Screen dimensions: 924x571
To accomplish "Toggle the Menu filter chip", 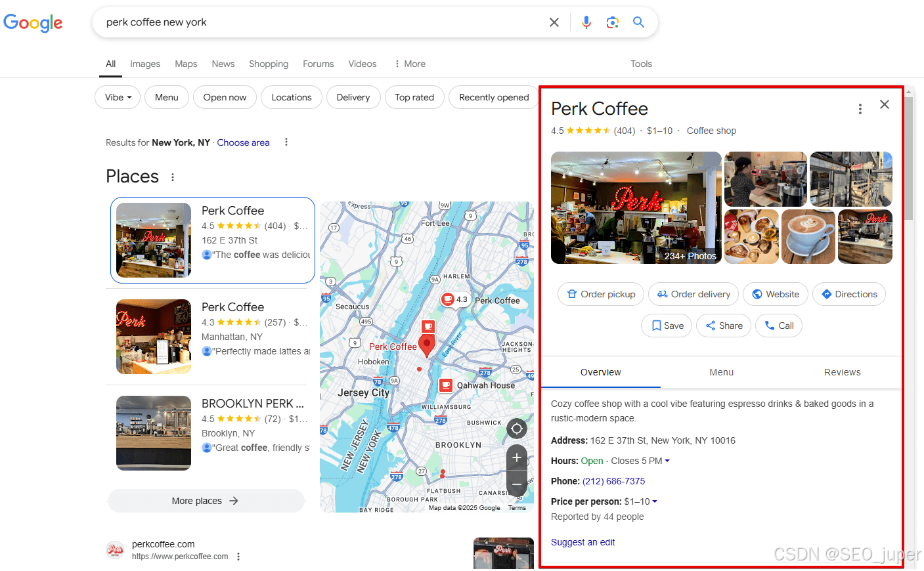I will [x=167, y=97].
